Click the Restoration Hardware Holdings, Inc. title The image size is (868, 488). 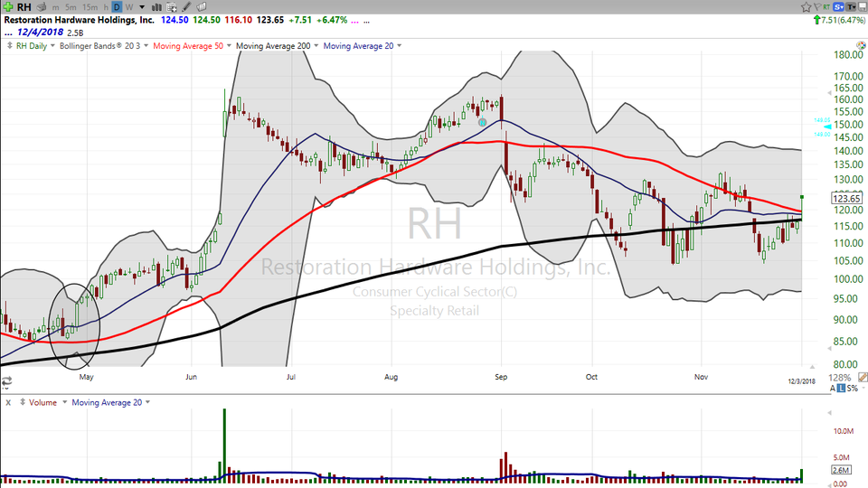point(80,20)
